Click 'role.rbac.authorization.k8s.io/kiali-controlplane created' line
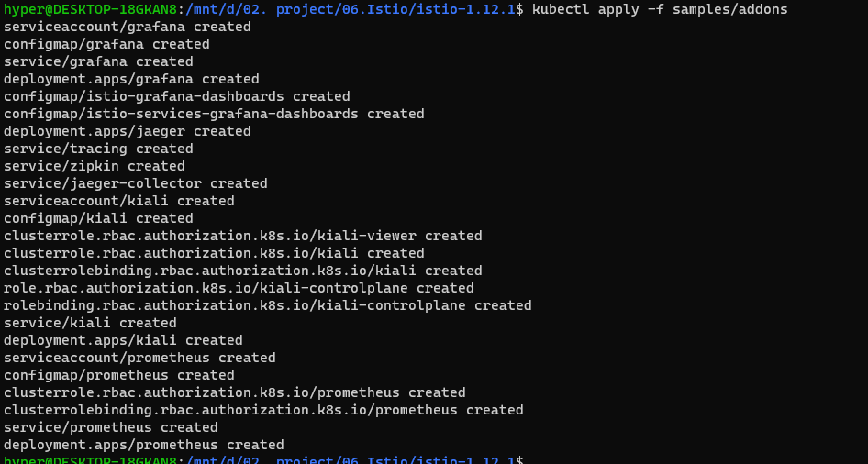 click(x=239, y=288)
